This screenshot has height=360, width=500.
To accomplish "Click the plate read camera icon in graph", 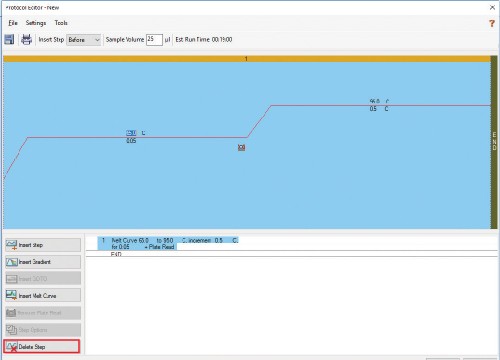I will (242, 147).
